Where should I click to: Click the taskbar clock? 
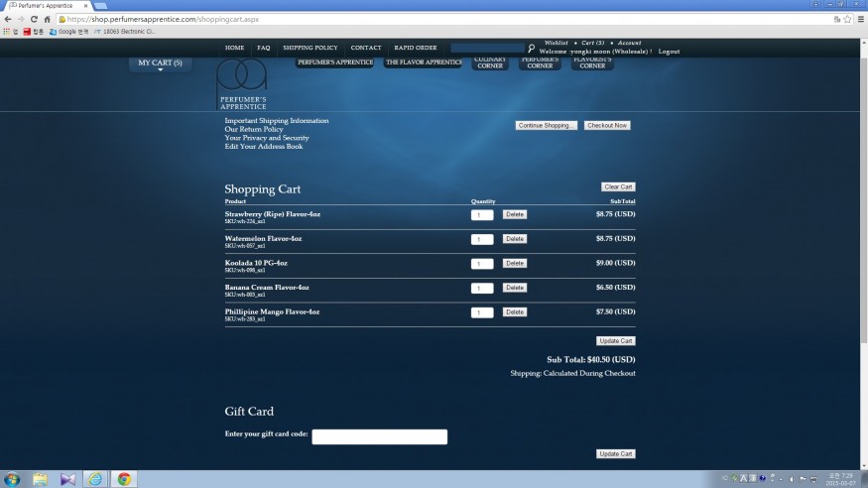pos(841,479)
